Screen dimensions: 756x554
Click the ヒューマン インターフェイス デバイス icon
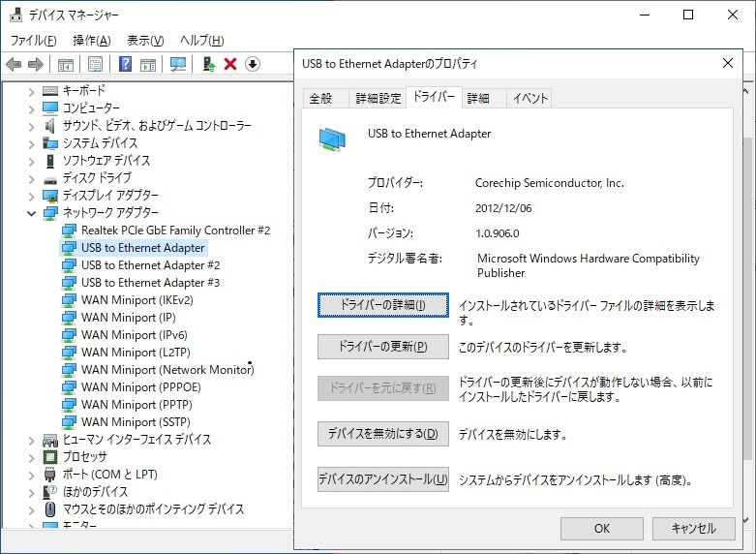50,440
